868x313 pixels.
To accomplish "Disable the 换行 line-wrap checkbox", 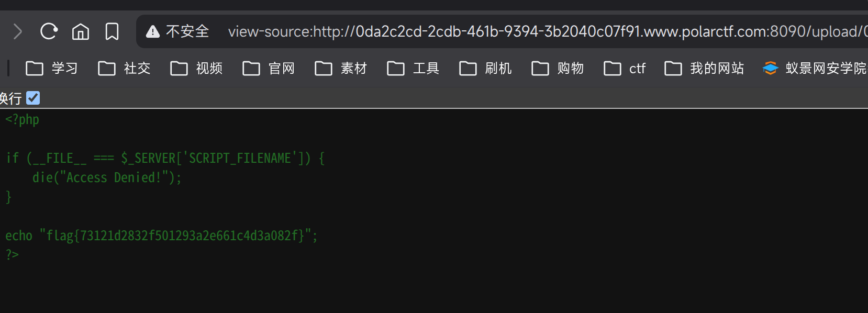I will click(32, 98).
